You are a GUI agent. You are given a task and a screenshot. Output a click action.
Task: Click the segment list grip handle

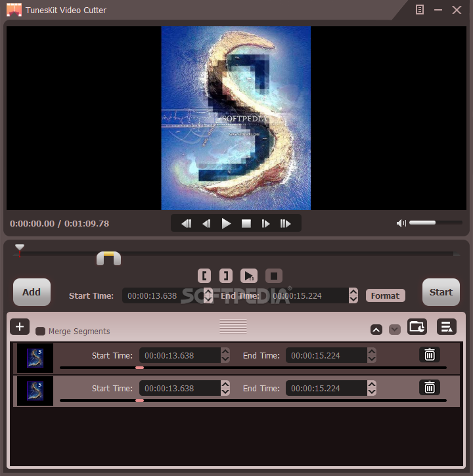(233, 327)
